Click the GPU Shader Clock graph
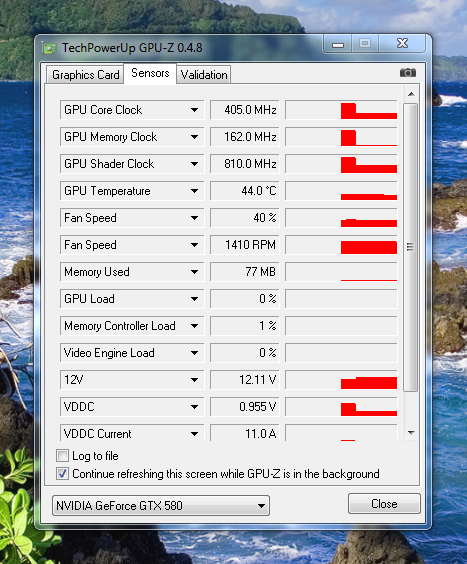This screenshot has width=467, height=564. 341,164
